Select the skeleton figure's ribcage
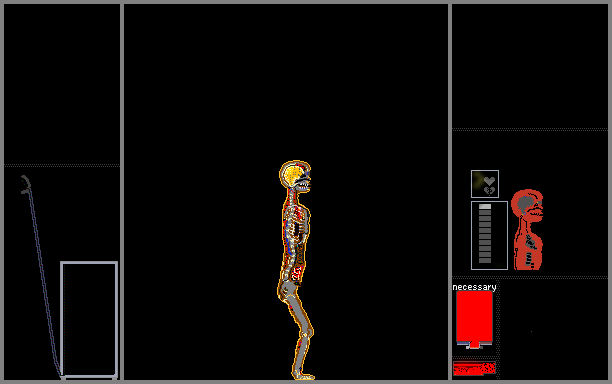 click(297, 222)
